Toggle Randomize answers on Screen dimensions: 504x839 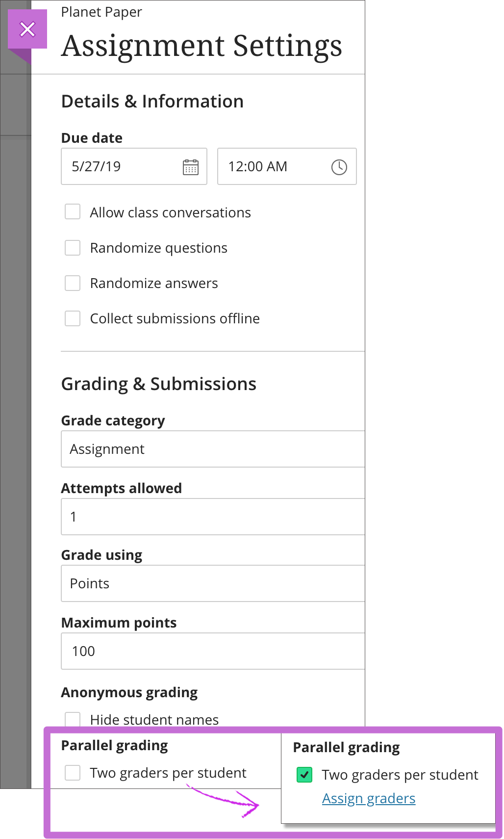tap(72, 283)
